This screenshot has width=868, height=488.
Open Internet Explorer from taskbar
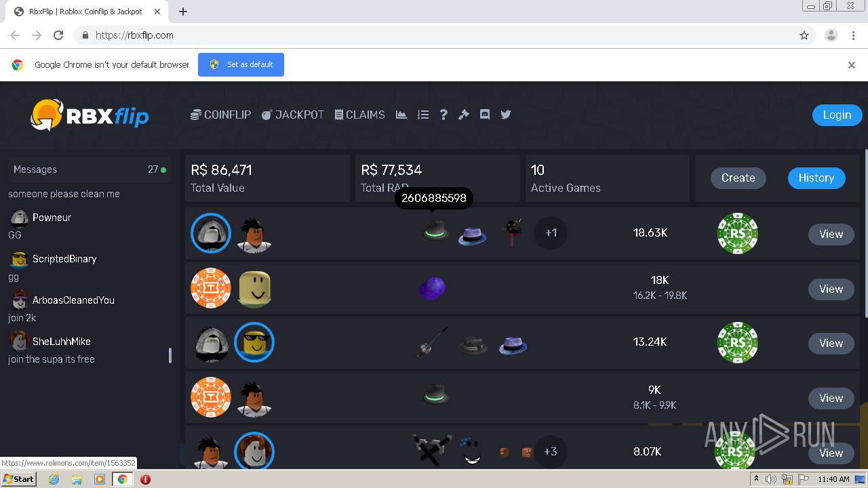tap(54, 479)
